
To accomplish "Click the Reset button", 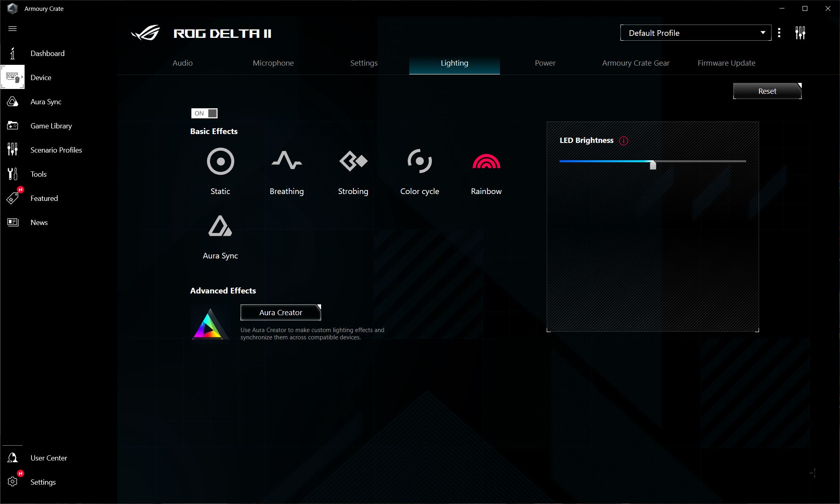I will [767, 91].
